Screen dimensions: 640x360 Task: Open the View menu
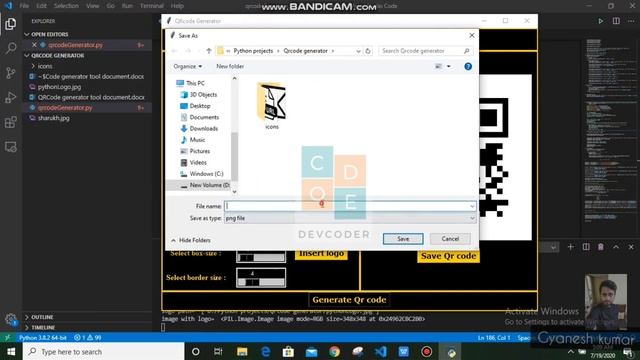coord(93,6)
